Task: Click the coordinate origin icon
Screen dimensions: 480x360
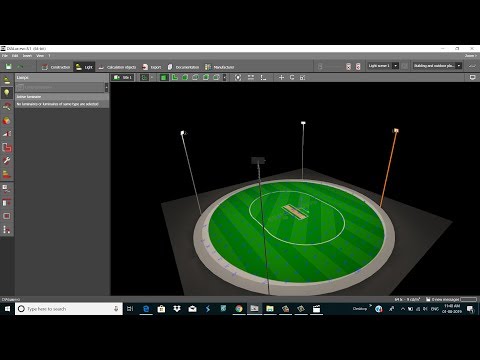Action: (x=263, y=77)
